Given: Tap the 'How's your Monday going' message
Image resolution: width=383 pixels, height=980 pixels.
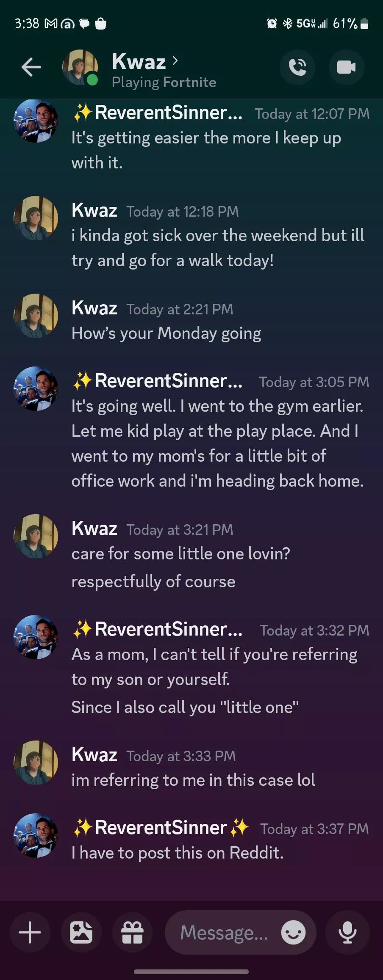Looking at the screenshot, I should 166,333.
